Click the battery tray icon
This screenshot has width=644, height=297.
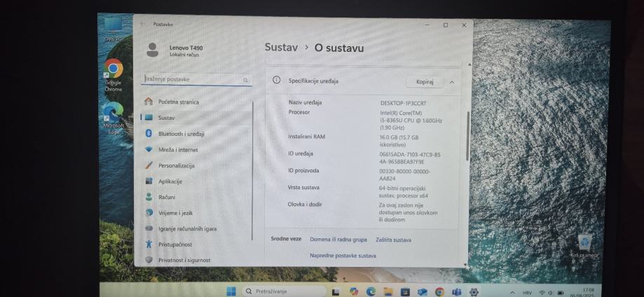coord(560,293)
